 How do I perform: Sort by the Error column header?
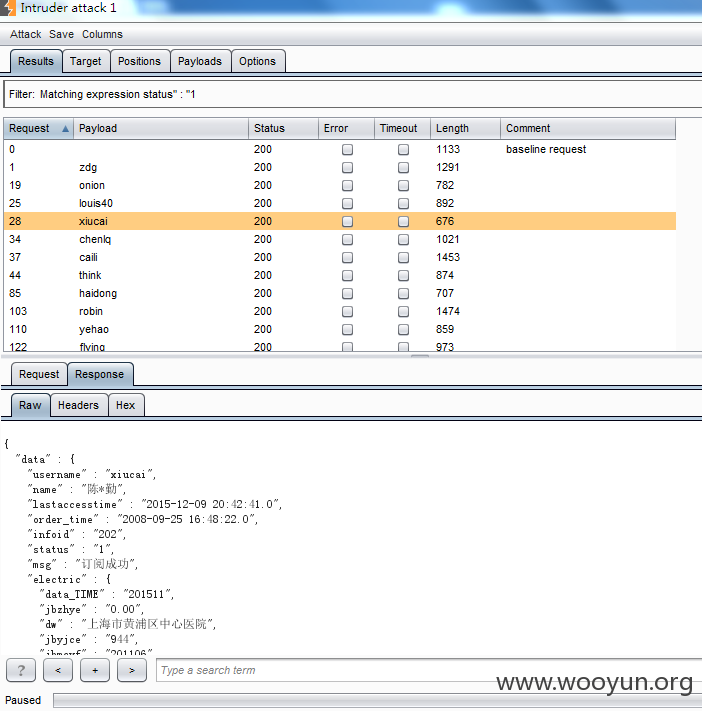(346, 129)
